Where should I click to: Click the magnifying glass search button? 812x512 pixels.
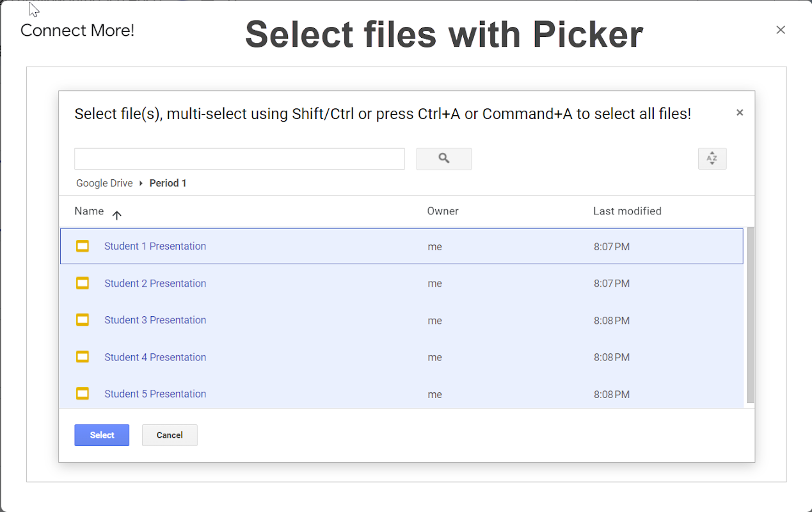443,159
